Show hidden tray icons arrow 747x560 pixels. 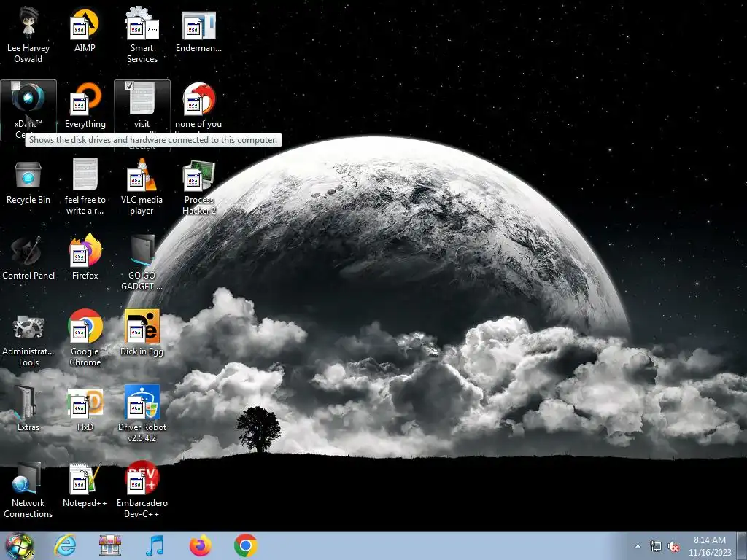[638, 546]
